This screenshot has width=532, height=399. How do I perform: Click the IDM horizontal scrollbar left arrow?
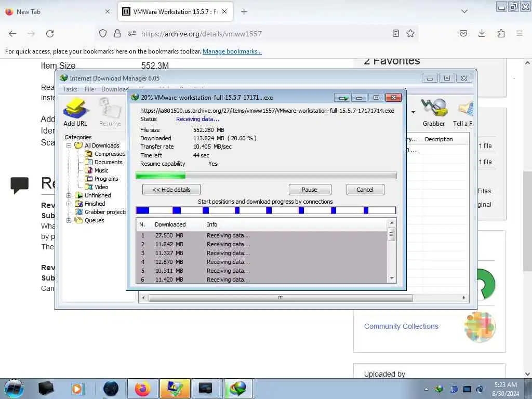143,298
